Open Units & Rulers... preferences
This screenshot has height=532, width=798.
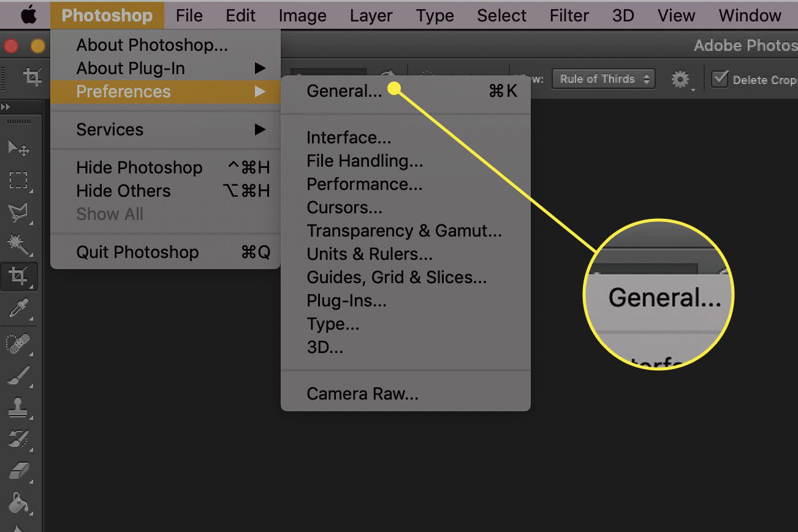[405, 254]
